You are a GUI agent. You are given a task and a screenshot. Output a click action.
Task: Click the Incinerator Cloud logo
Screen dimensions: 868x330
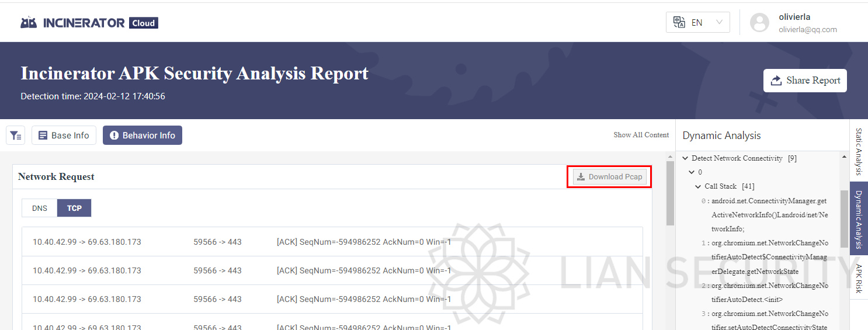[89, 23]
